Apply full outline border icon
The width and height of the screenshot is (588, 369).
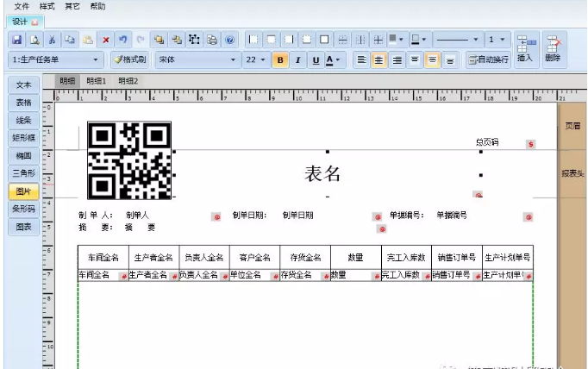click(x=324, y=40)
